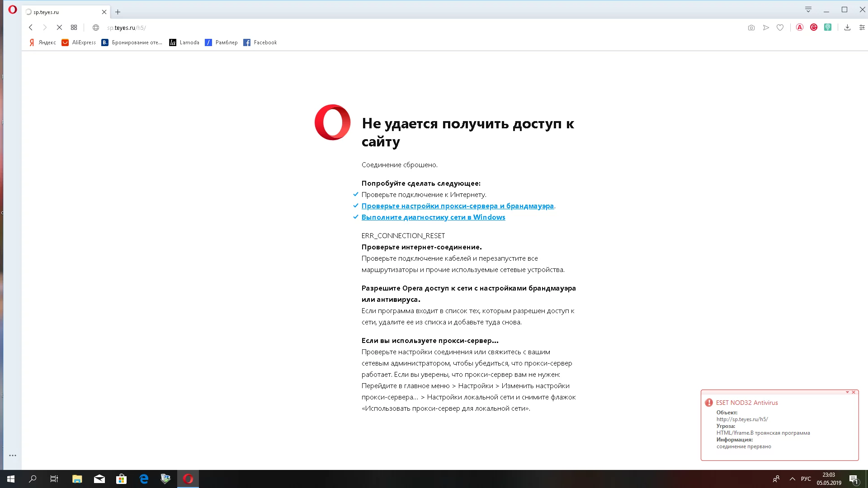Screen dimensions: 868x488
Task: Take a snapshot with the camera icon
Action: coord(751,28)
